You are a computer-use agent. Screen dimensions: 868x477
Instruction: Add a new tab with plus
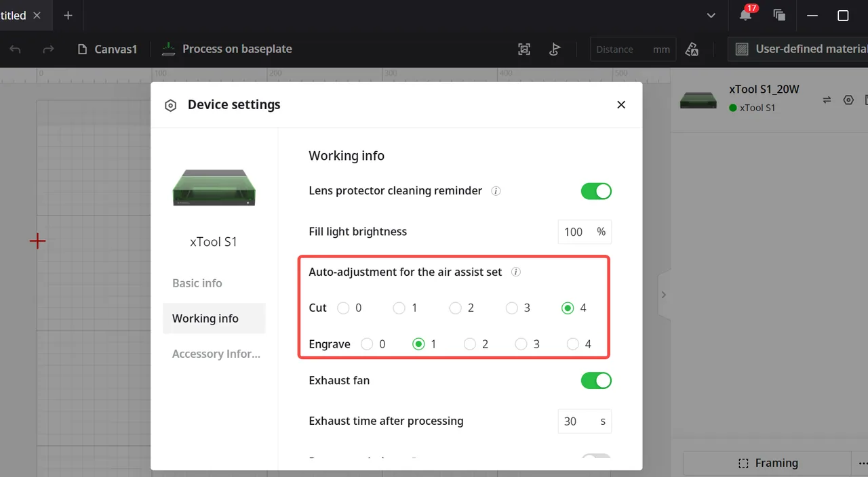[x=68, y=15]
